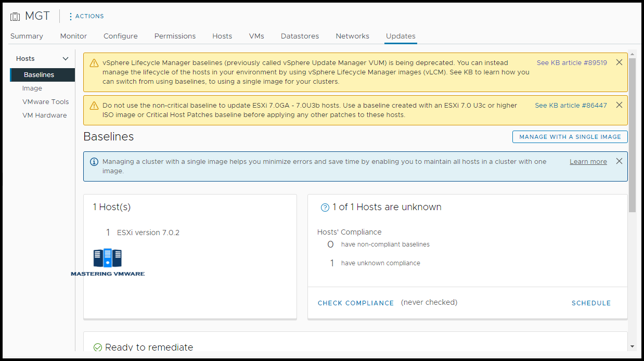The height and width of the screenshot is (361, 644).
Task: Click the scrollbar down arrow
Action: (632, 346)
